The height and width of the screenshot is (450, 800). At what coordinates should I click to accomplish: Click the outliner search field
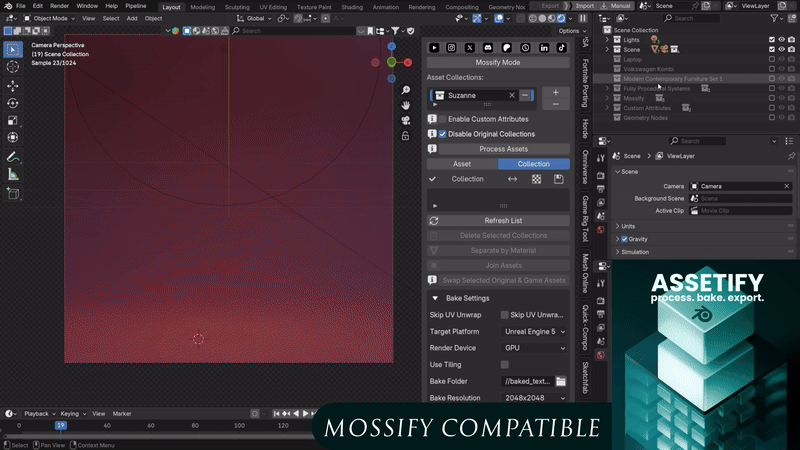[x=691, y=18]
